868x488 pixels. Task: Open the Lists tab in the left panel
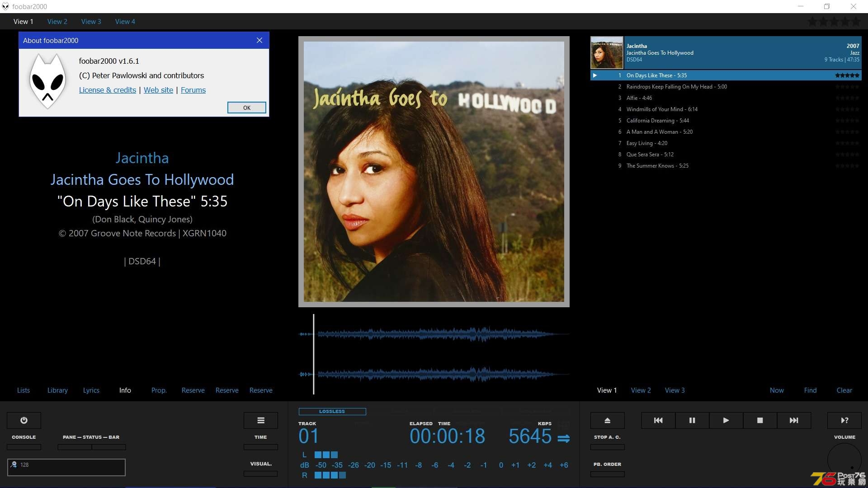point(24,390)
